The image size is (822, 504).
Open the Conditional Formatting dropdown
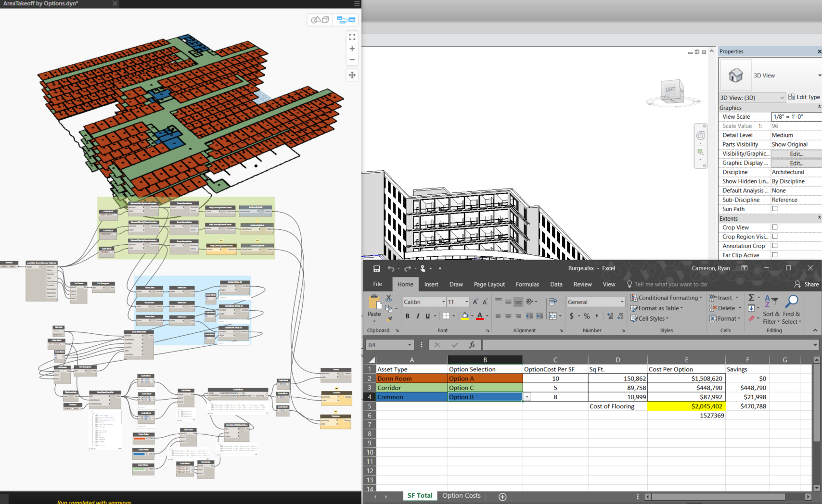click(x=666, y=298)
